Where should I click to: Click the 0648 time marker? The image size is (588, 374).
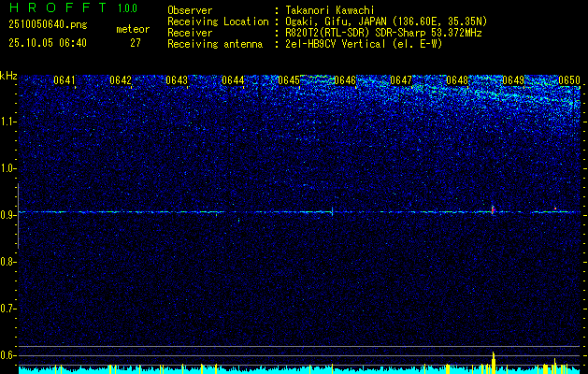(x=457, y=80)
